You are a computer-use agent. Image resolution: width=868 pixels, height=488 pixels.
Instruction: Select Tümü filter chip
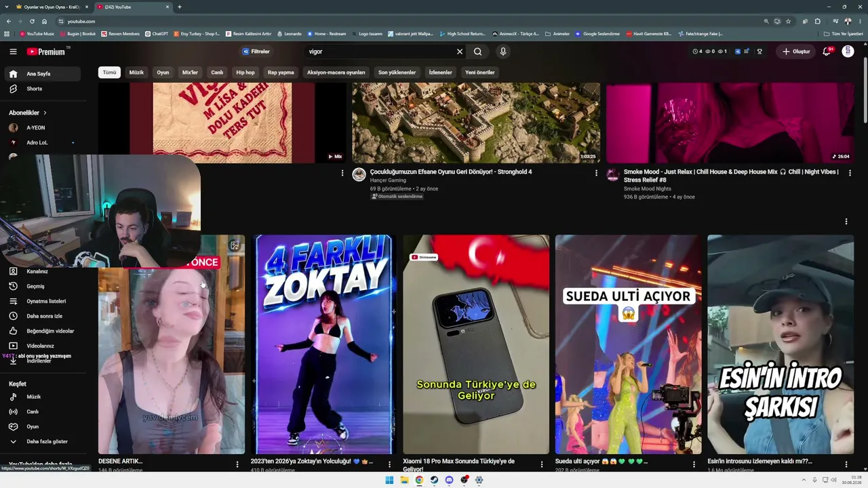109,73
